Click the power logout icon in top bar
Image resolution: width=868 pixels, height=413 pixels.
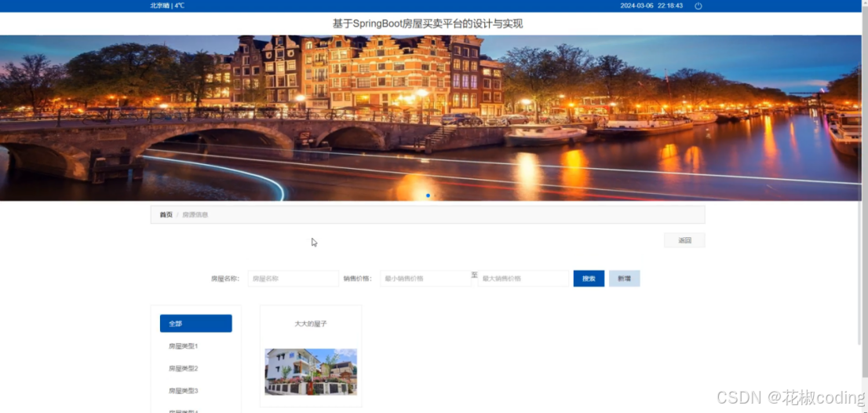(698, 6)
